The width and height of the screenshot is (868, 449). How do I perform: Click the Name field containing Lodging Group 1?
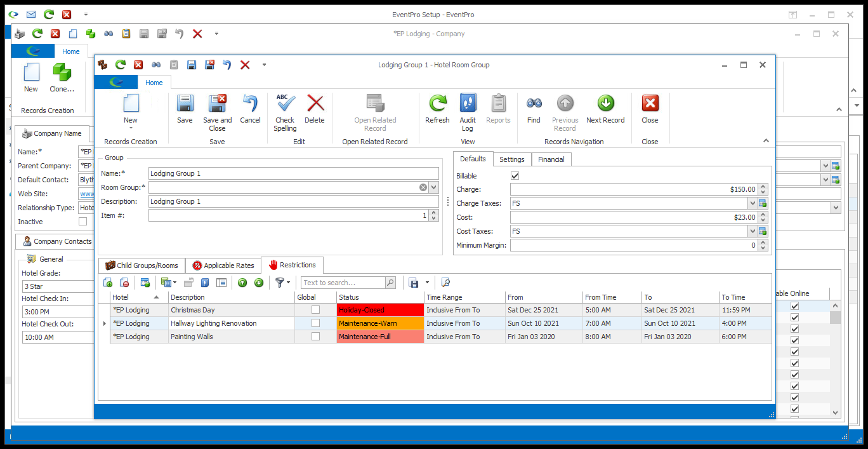click(x=294, y=173)
